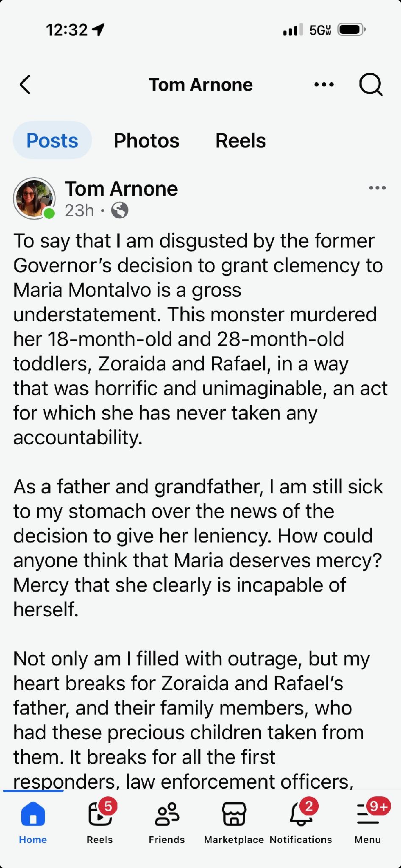Switch to the Reels profile tab
Screen dimensions: 401x868
240,140
